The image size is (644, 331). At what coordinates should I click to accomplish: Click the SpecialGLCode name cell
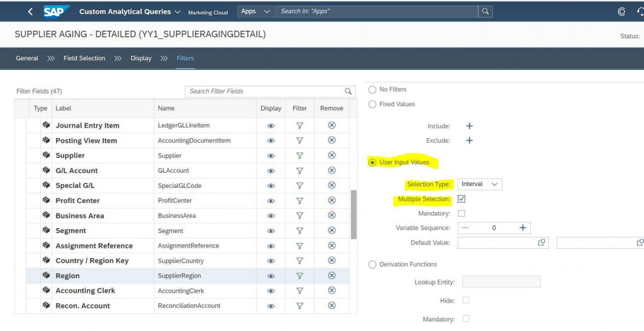point(179,186)
